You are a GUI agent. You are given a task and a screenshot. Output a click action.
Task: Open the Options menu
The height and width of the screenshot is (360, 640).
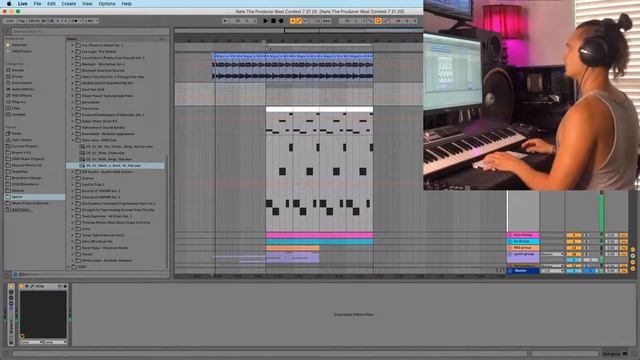(x=107, y=4)
